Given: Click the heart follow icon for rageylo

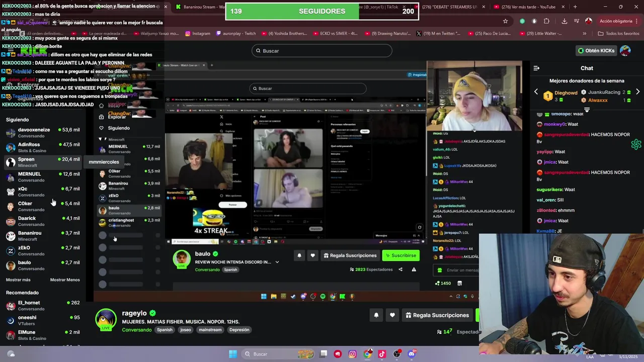Looking at the screenshot, I should (392, 315).
